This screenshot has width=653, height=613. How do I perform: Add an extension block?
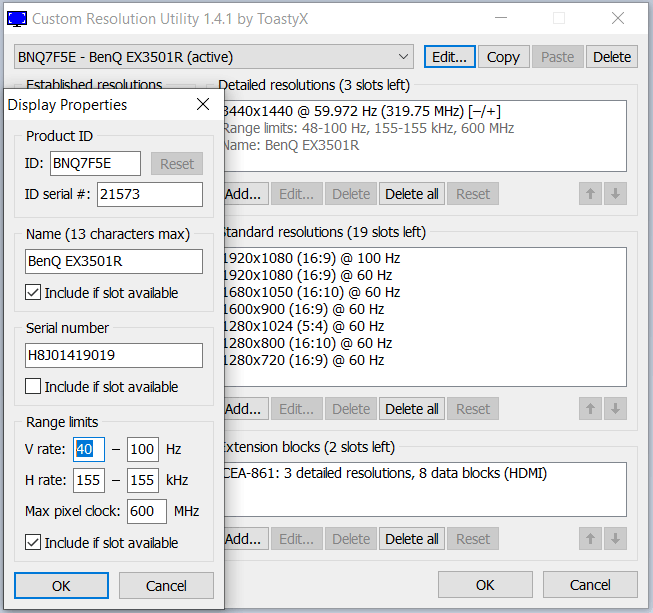point(245,539)
